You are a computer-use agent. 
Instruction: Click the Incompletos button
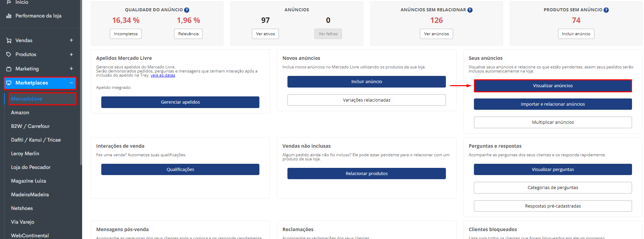tap(126, 34)
